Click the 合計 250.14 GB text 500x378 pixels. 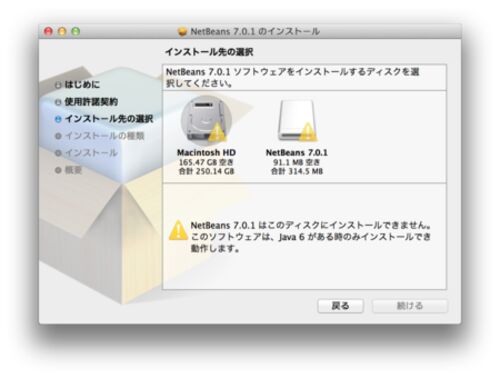click(x=206, y=171)
